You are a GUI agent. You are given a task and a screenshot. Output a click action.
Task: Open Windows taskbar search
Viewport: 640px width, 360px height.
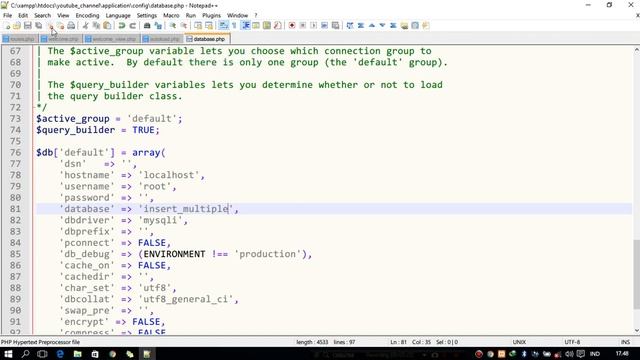25,354
